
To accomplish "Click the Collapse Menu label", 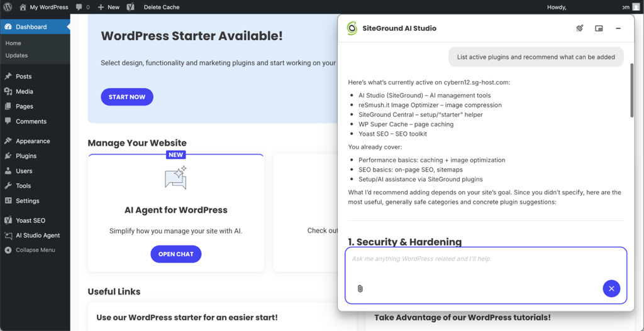I will point(35,250).
